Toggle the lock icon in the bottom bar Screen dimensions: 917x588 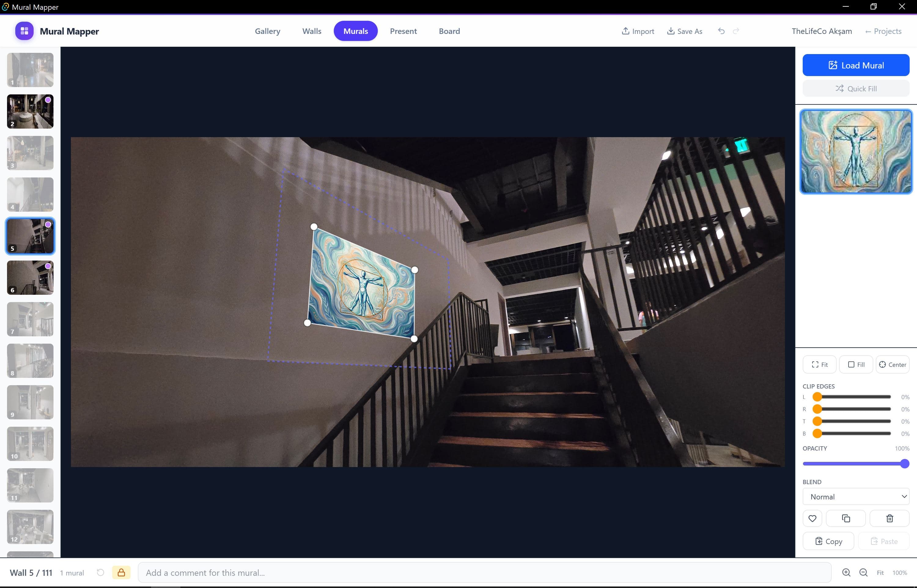[x=122, y=572]
